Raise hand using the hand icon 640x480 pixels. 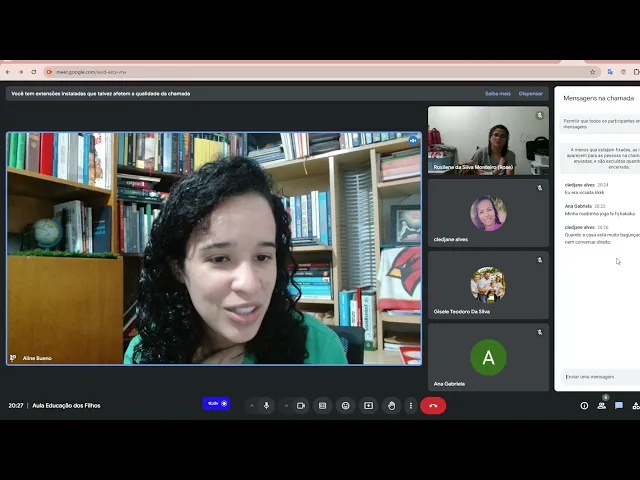pos(391,406)
